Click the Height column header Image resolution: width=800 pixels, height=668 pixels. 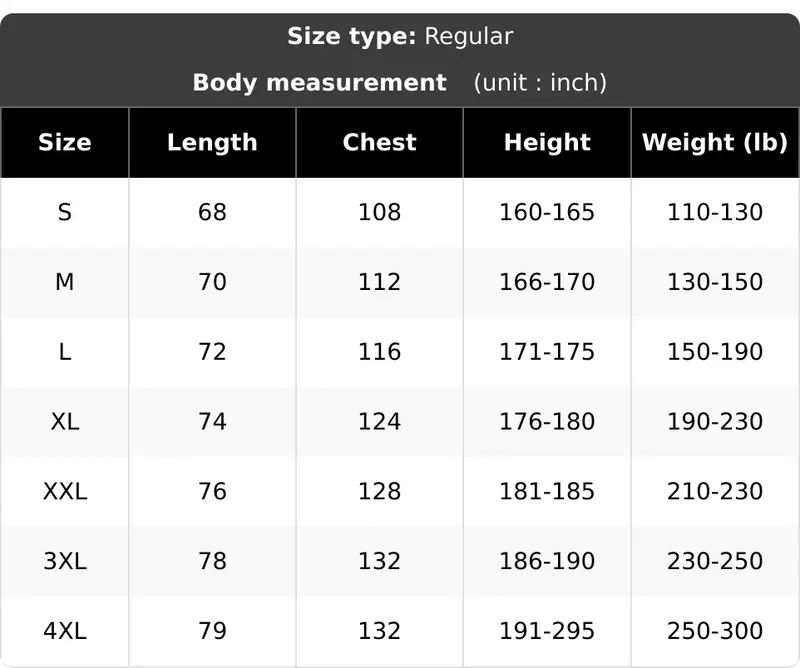click(x=547, y=142)
